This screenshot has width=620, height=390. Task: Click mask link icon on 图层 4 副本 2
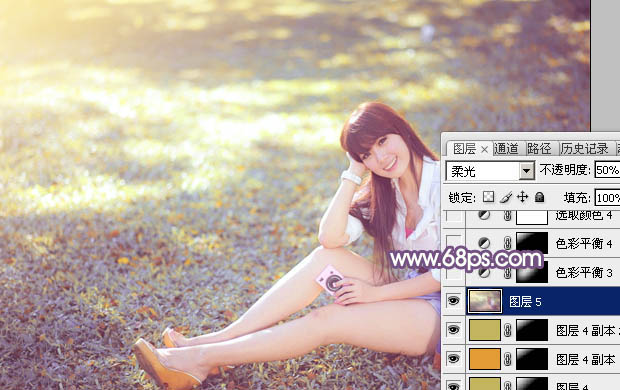[508, 330]
